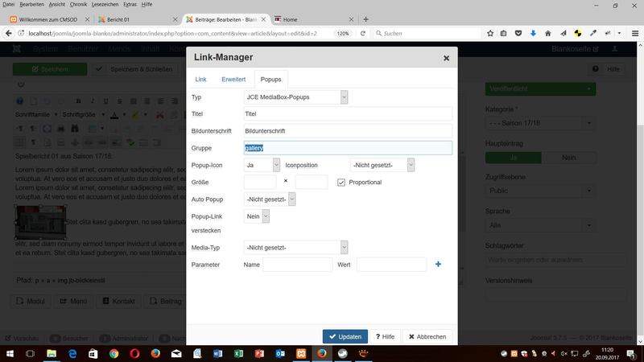Select the Popups tab
The height and width of the screenshot is (362, 644).
(270, 79)
